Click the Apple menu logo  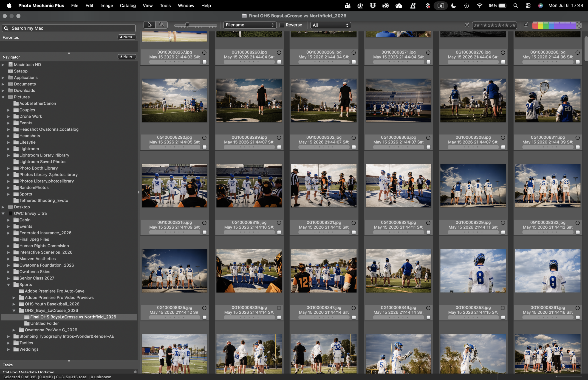(x=9, y=6)
